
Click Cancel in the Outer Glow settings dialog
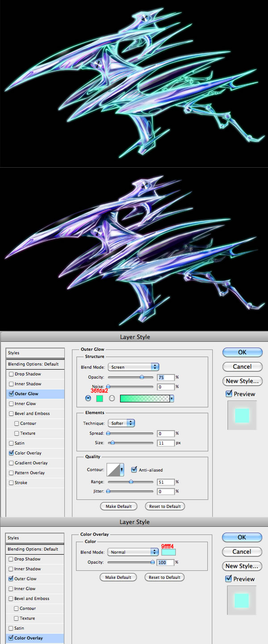[242, 367]
